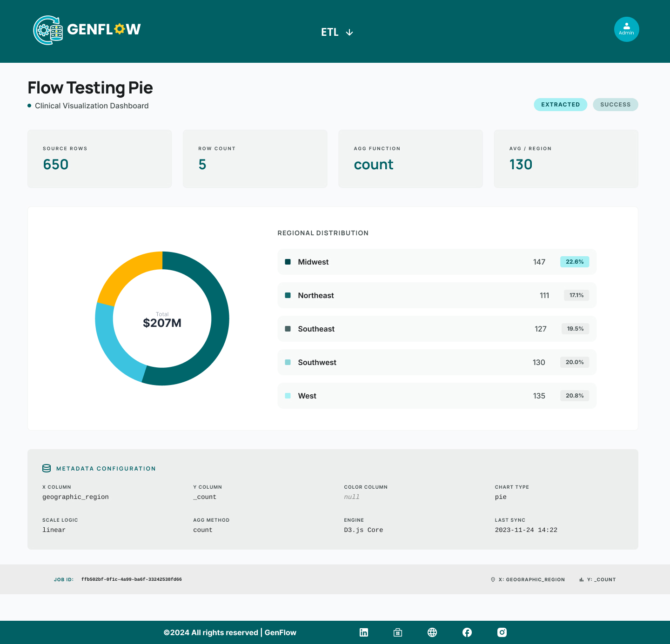The width and height of the screenshot is (670, 644).
Task: Click the copyright GenFlow footer text
Action: tap(230, 632)
